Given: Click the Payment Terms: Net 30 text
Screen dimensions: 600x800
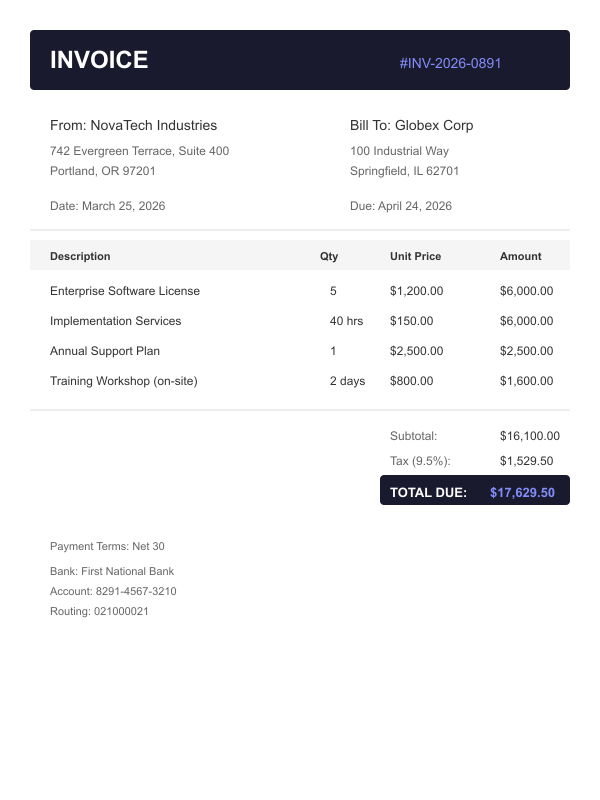Looking at the screenshot, I should pyautogui.click(x=107, y=546).
